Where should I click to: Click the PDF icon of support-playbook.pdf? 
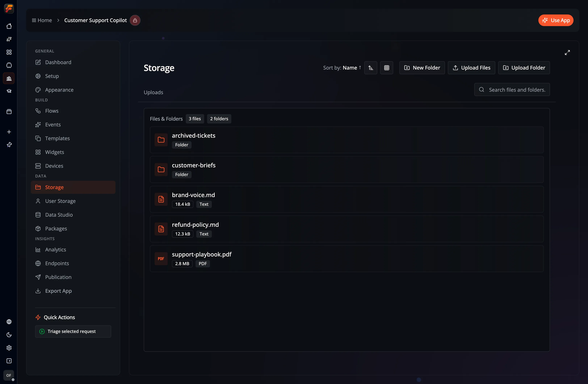coord(161,259)
